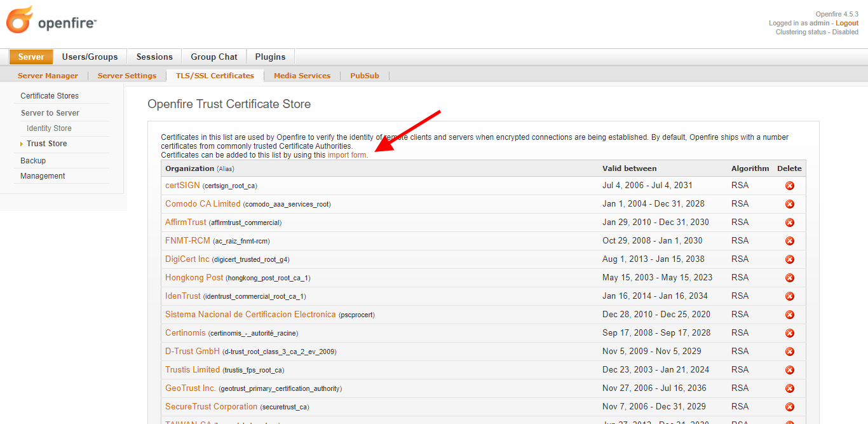
Task: Delete the FNMT-RCM certificate
Action: (x=790, y=241)
